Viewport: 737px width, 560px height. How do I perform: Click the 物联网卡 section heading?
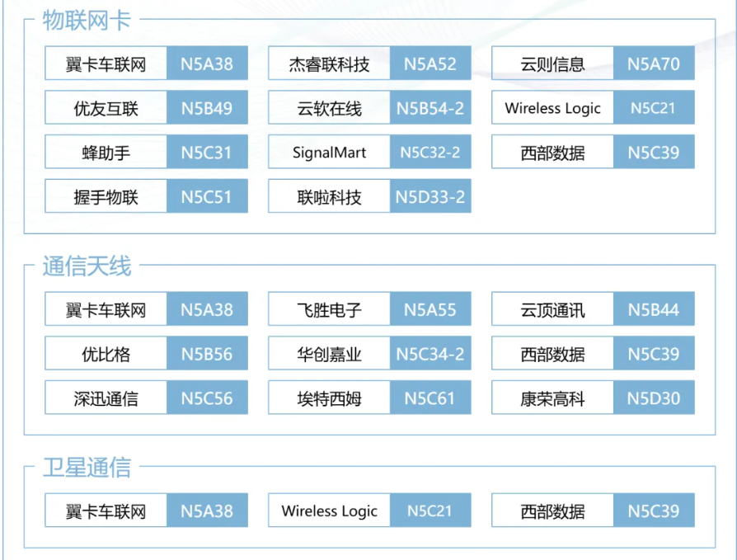(87, 21)
